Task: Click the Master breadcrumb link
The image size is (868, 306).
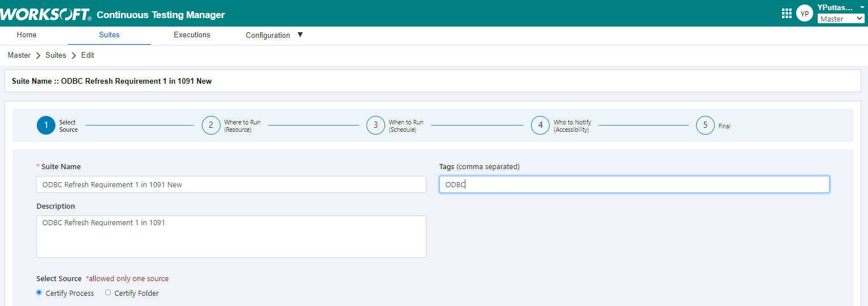Action: click(x=19, y=55)
